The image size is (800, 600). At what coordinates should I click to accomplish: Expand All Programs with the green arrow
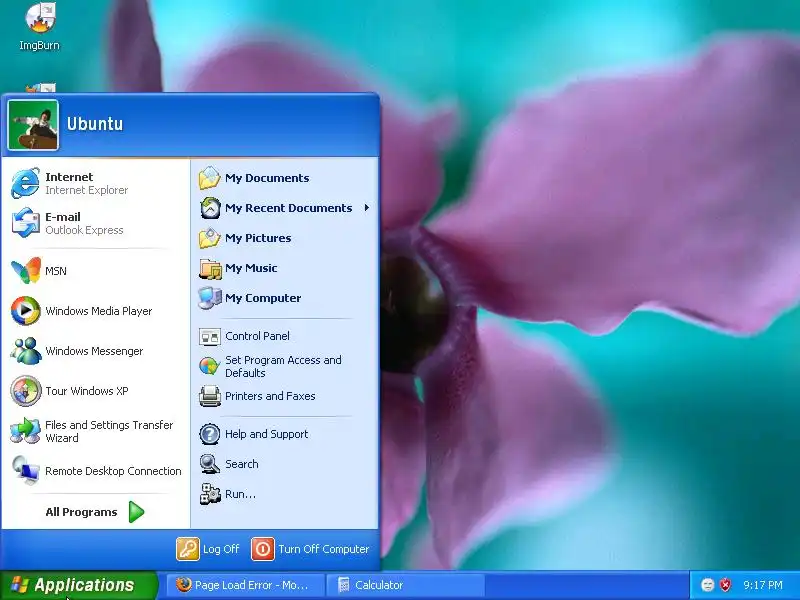[136, 512]
